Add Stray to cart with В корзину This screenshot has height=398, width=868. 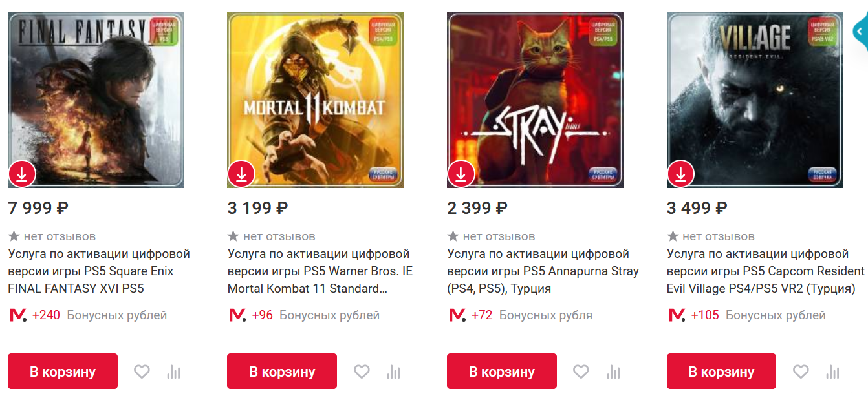point(502,372)
